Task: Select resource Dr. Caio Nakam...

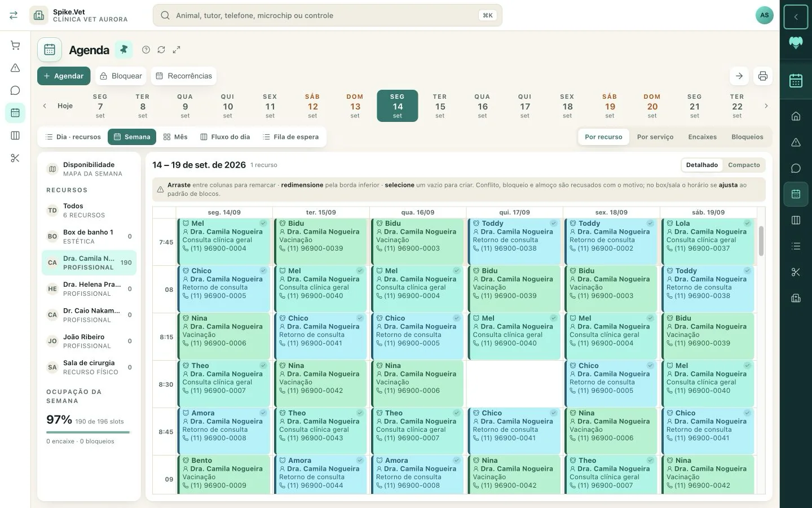Action: tap(89, 315)
